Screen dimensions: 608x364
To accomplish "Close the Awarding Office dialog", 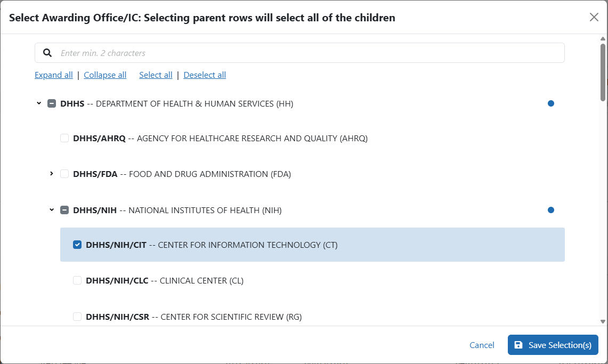I will point(594,17).
